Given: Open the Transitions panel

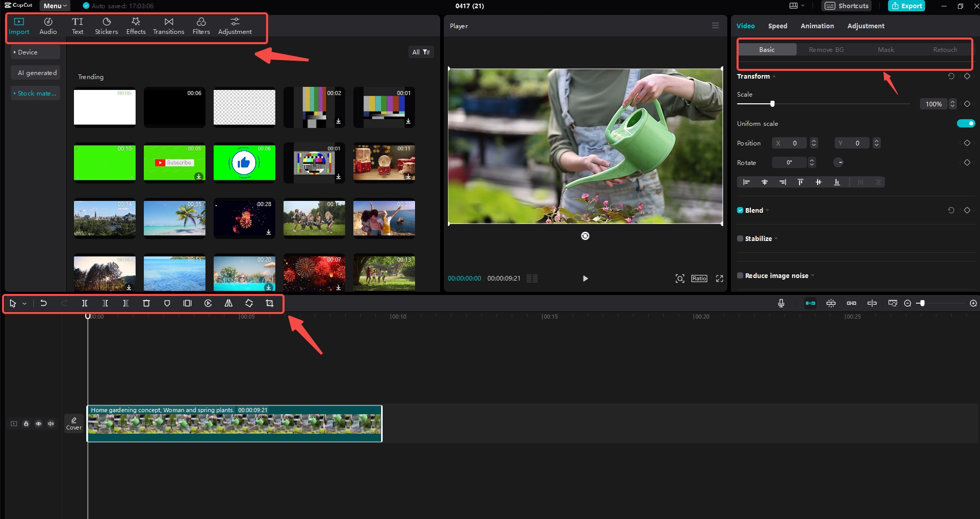Looking at the screenshot, I should [168, 26].
